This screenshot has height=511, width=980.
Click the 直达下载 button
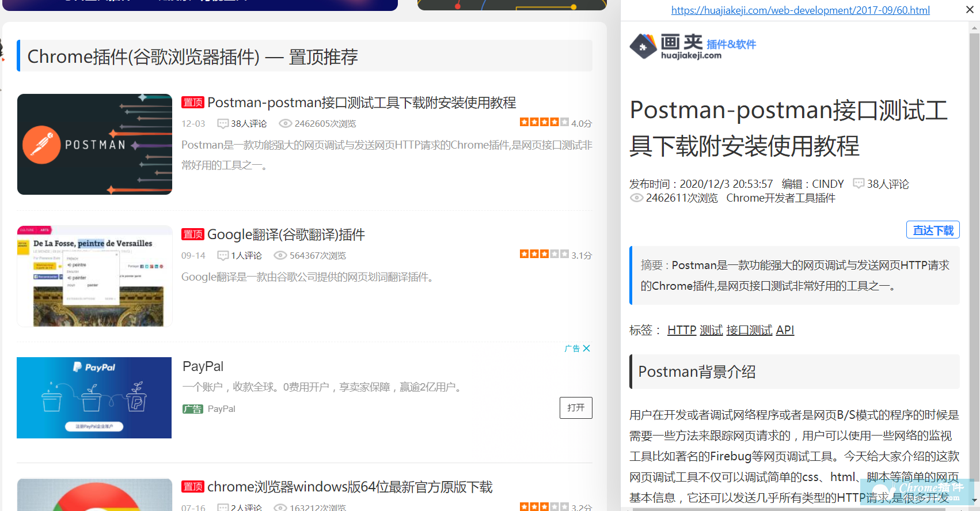point(933,230)
